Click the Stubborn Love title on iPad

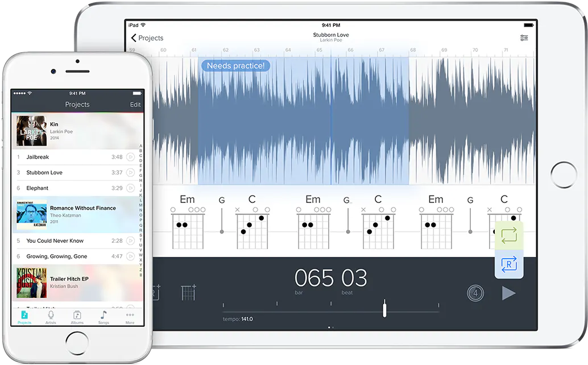[331, 35]
